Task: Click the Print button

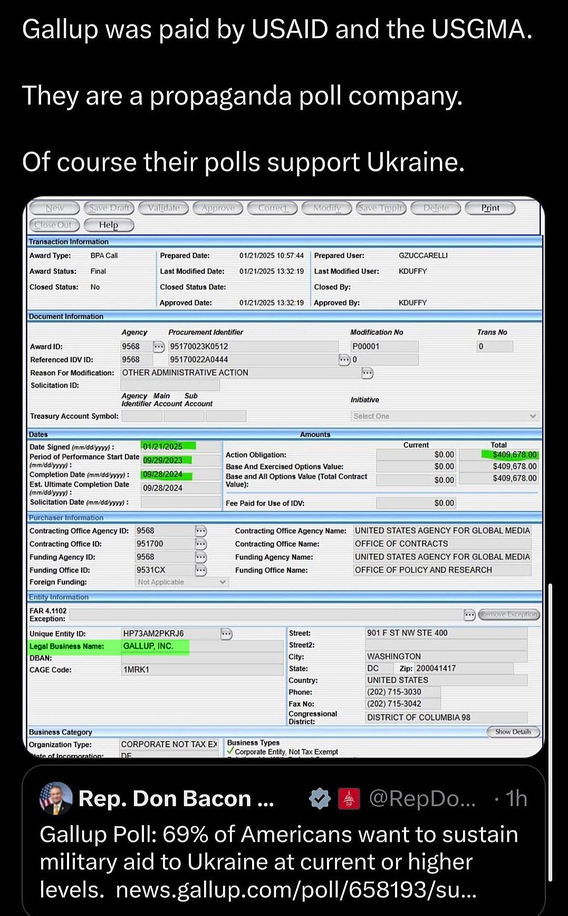Action: (x=490, y=208)
